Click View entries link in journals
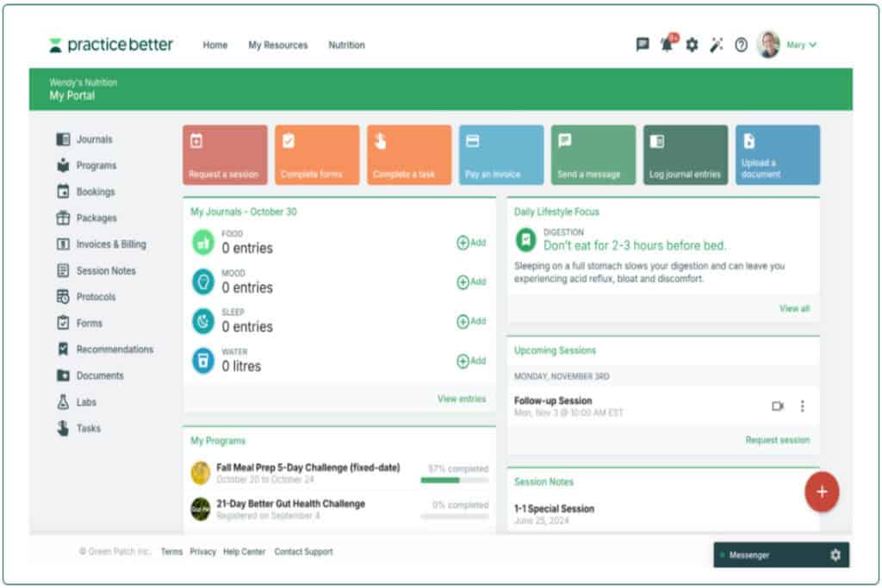 (x=462, y=399)
